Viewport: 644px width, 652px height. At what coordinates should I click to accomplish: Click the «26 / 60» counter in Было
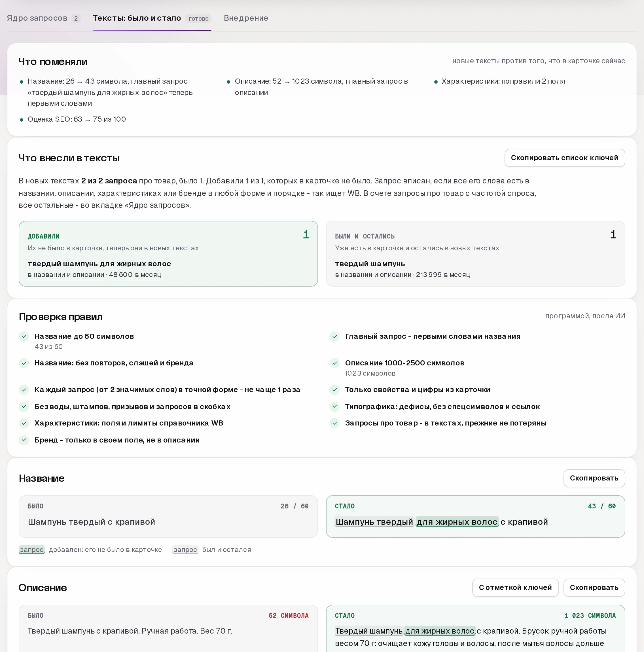pyautogui.click(x=295, y=506)
